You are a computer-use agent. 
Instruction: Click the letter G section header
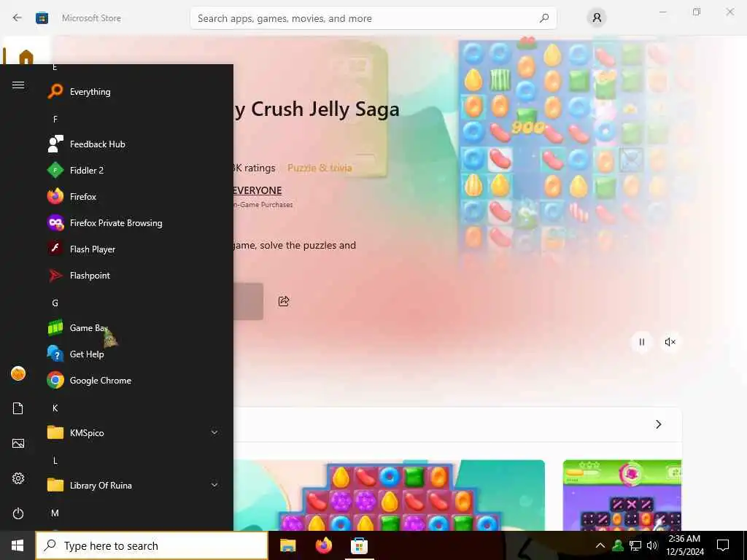point(55,303)
